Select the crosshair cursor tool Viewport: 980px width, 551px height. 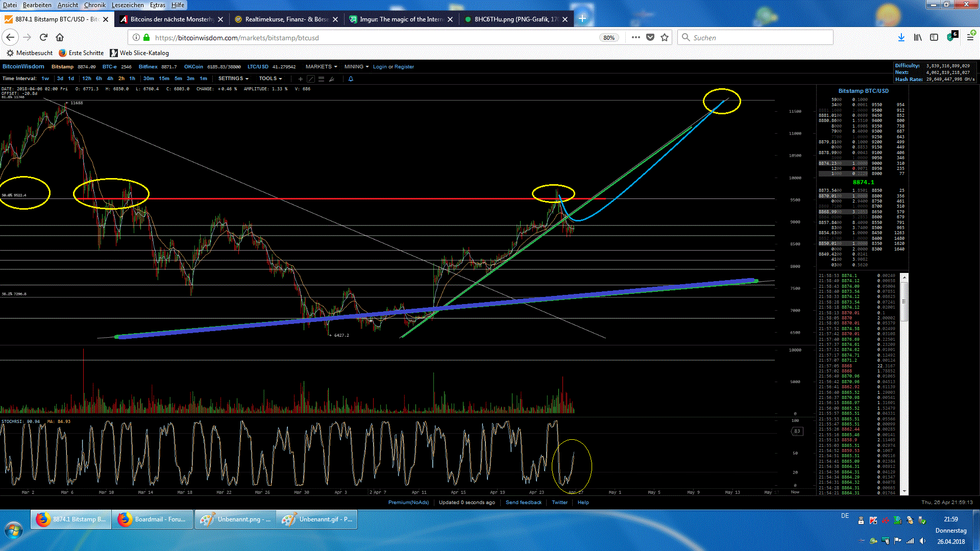pyautogui.click(x=301, y=79)
